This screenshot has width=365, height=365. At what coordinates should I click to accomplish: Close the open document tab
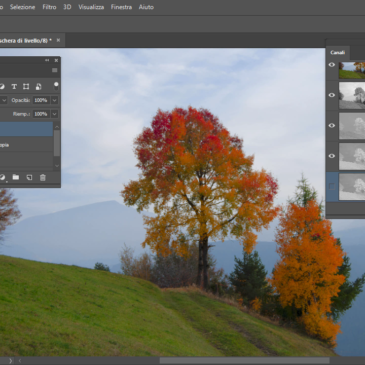coord(58,40)
